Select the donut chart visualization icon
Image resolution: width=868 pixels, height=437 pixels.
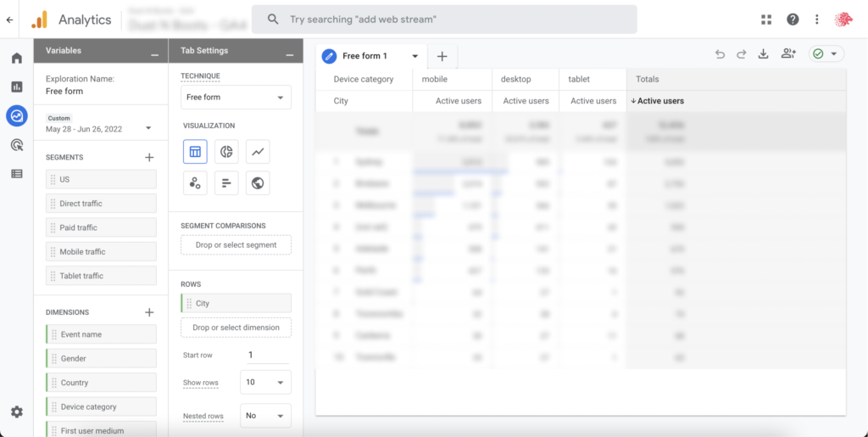coord(226,152)
